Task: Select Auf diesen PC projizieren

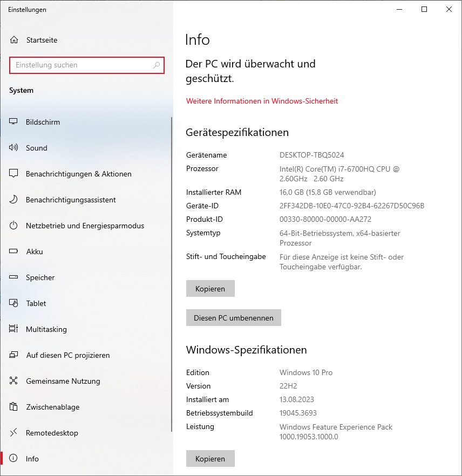Action: tap(86, 355)
